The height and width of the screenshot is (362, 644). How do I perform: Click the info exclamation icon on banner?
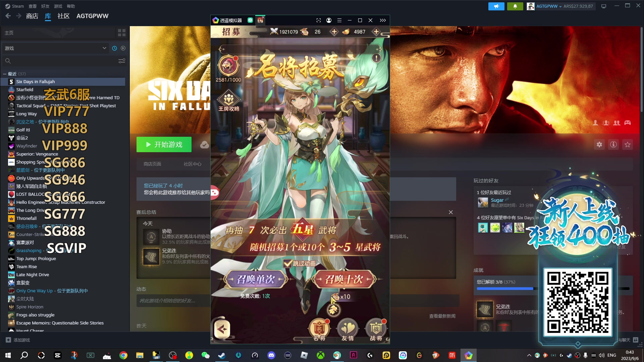tap(376, 58)
